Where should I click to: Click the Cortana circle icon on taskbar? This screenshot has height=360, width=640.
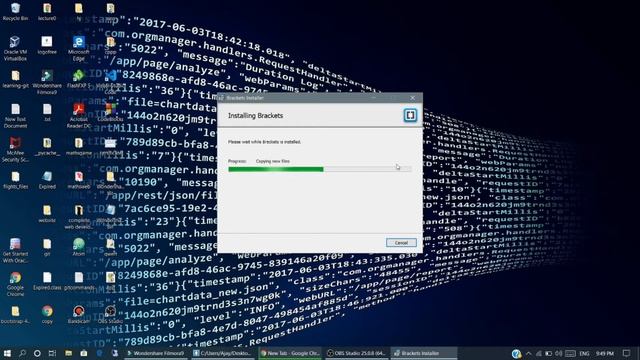pyautogui.click(x=37, y=353)
